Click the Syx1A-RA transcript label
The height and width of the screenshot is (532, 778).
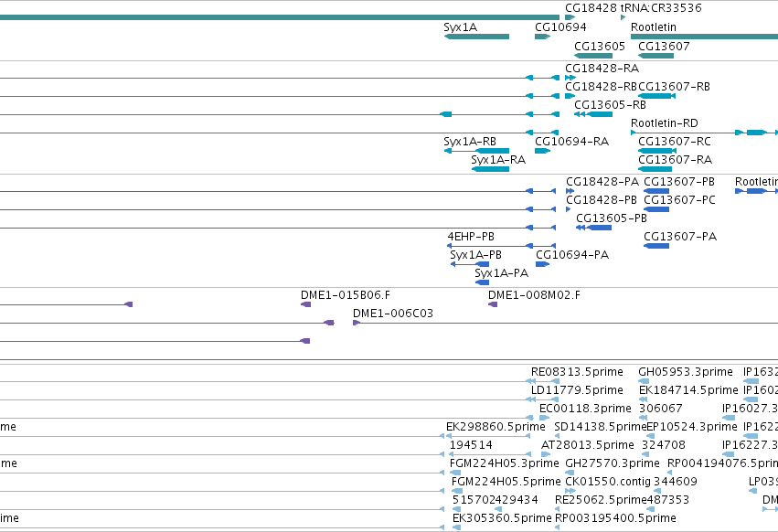(498, 160)
